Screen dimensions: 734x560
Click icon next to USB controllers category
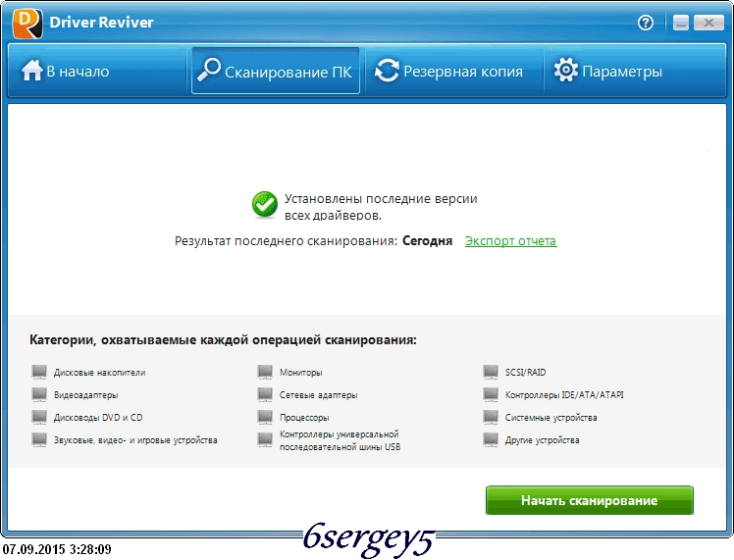[x=265, y=439]
